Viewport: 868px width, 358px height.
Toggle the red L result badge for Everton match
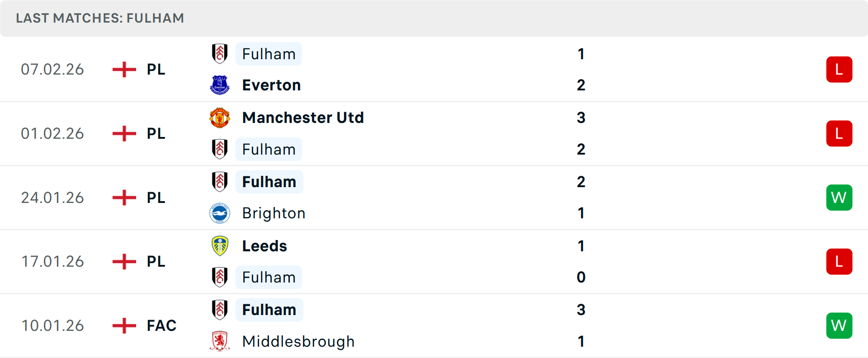[x=839, y=69]
